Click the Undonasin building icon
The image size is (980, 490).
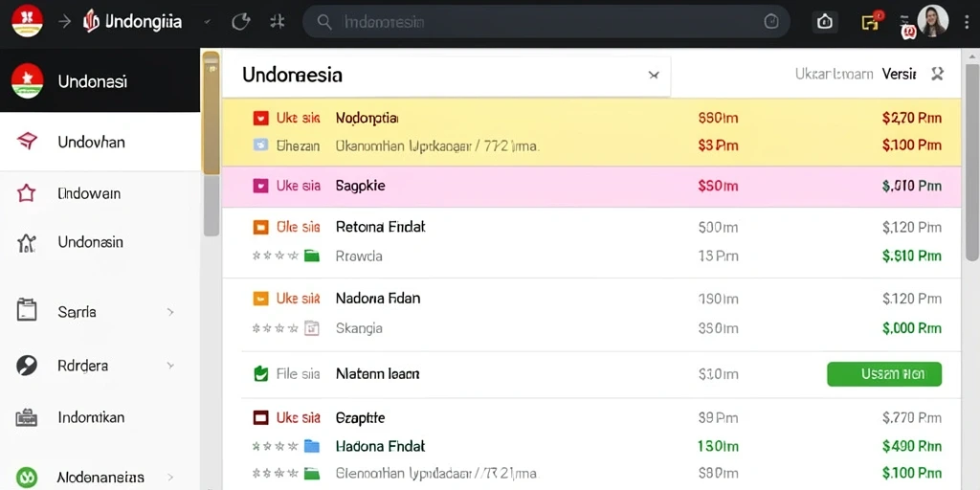coord(27,242)
